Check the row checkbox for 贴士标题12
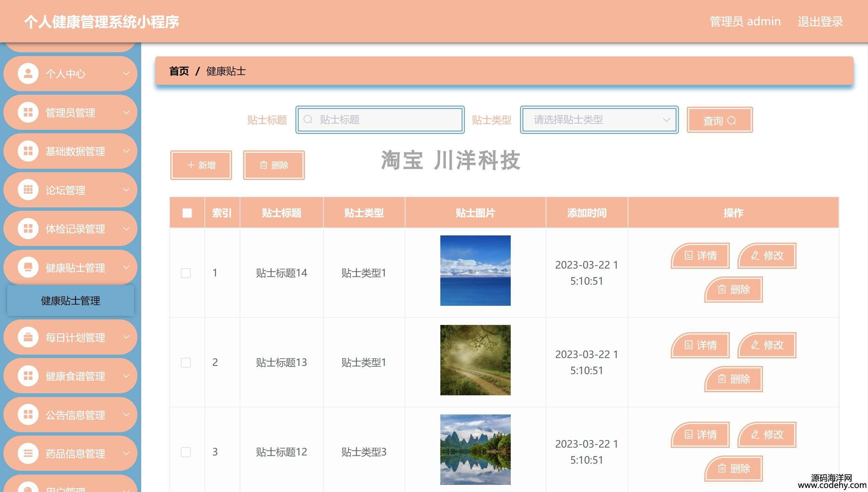The image size is (868, 492). [186, 452]
